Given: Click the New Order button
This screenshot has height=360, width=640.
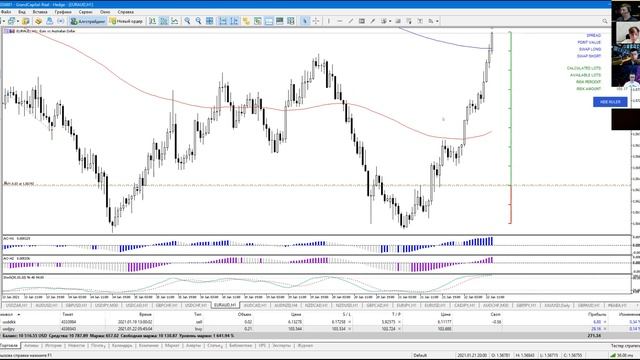Looking at the screenshot, I should pos(126,21).
